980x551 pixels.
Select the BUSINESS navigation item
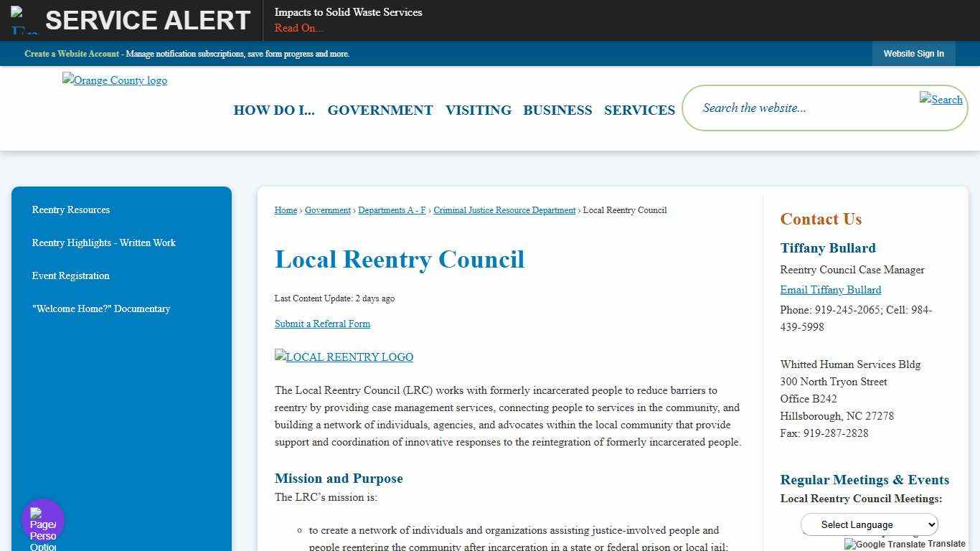[x=557, y=110]
